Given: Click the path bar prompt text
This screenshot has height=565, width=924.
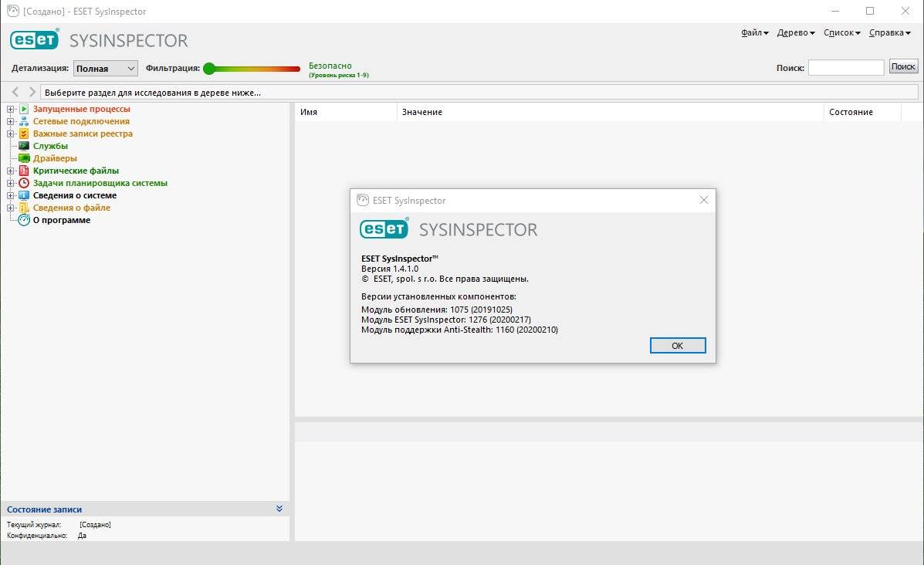Looking at the screenshot, I should [x=153, y=93].
